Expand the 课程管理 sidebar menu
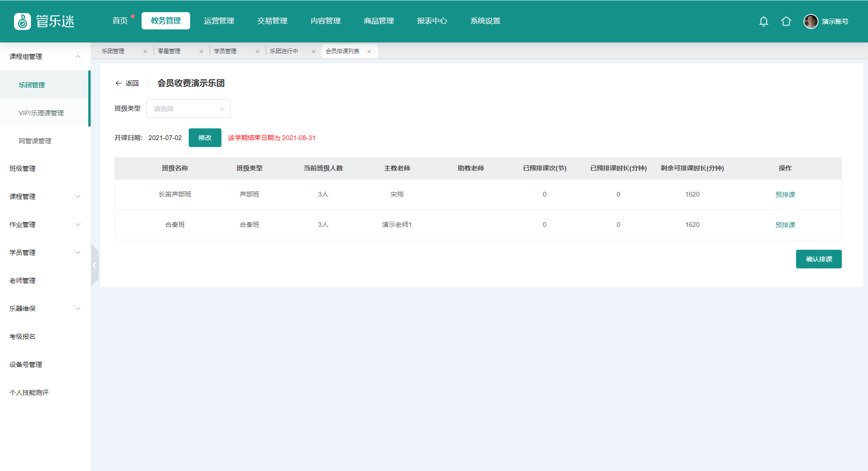The width and height of the screenshot is (868, 471). [x=78, y=197]
